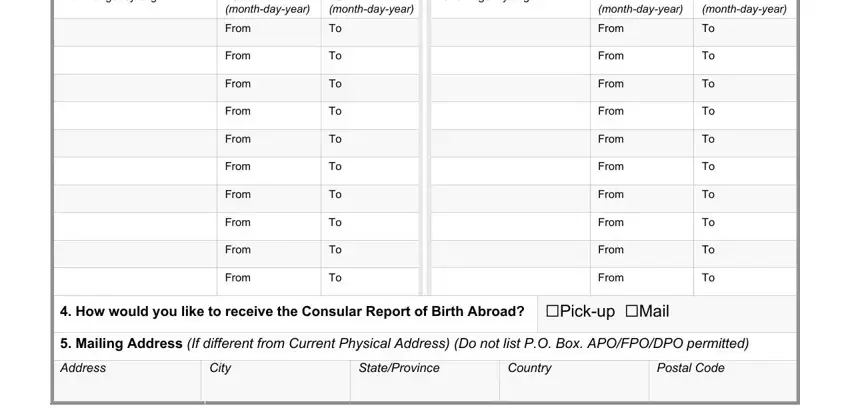
Task: Click the mailing City field
Action: coord(276,381)
